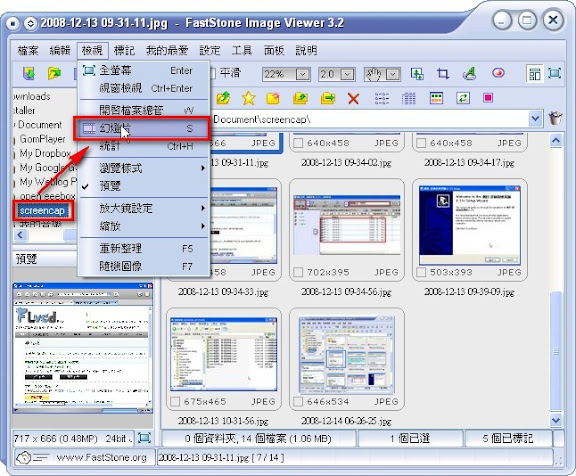The height and width of the screenshot is (476, 576).
Task: Toggle the 平滑 smooth checkbox
Action: (213, 73)
